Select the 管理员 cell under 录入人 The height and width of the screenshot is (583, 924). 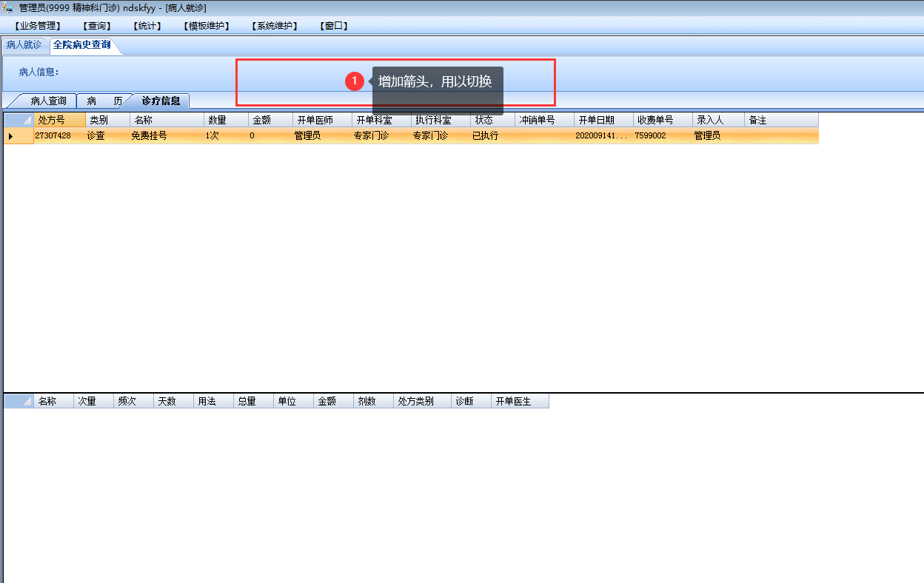718,136
